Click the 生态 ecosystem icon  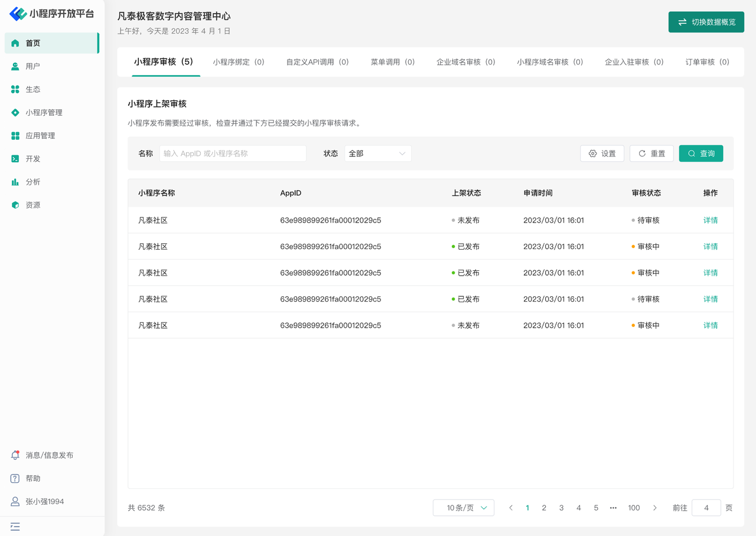pyautogui.click(x=15, y=89)
